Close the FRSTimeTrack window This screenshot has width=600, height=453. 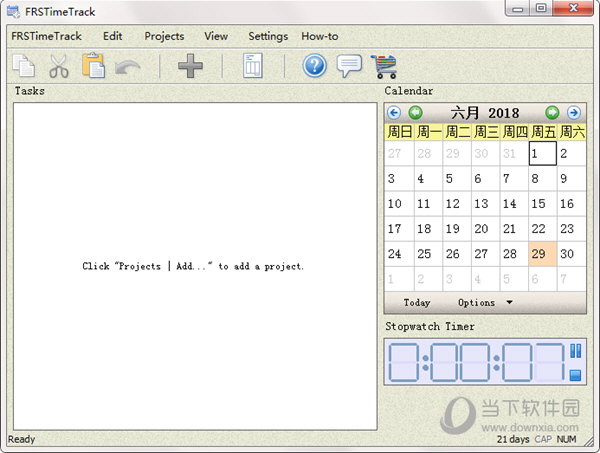(x=573, y=8)
